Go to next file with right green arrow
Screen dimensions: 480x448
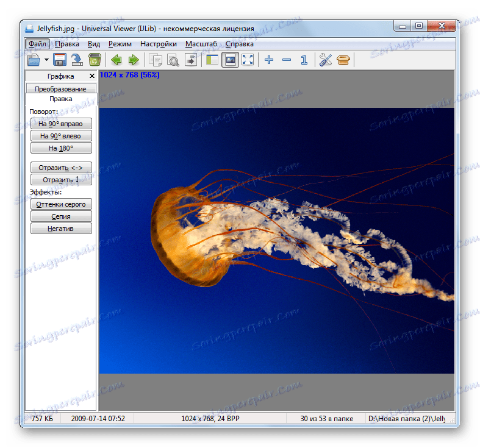[x=134, y=60]
